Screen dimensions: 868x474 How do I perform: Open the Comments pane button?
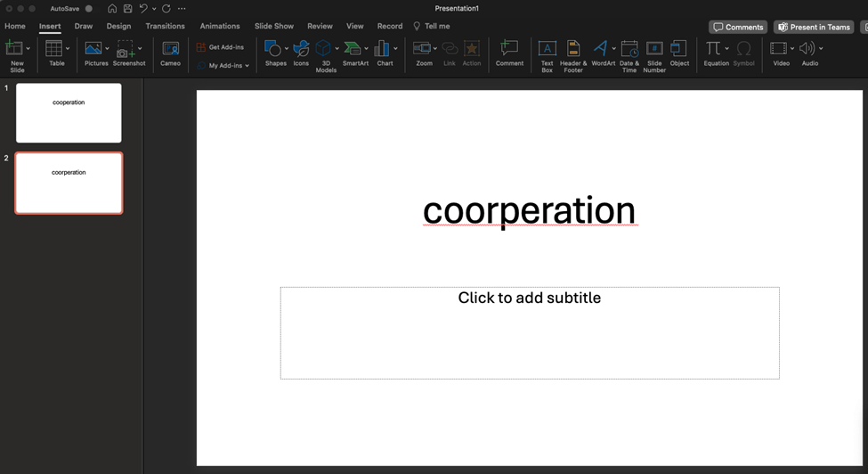738,27
